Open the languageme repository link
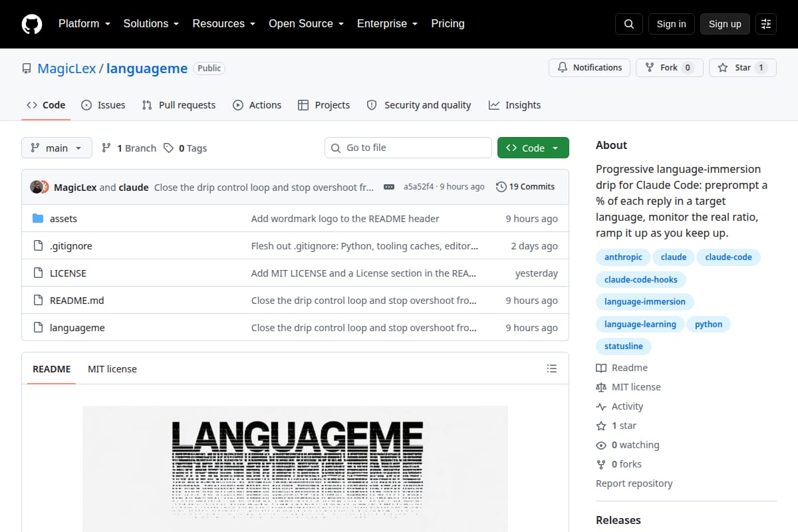Viewport: 798px width, 532px height. 147,68
